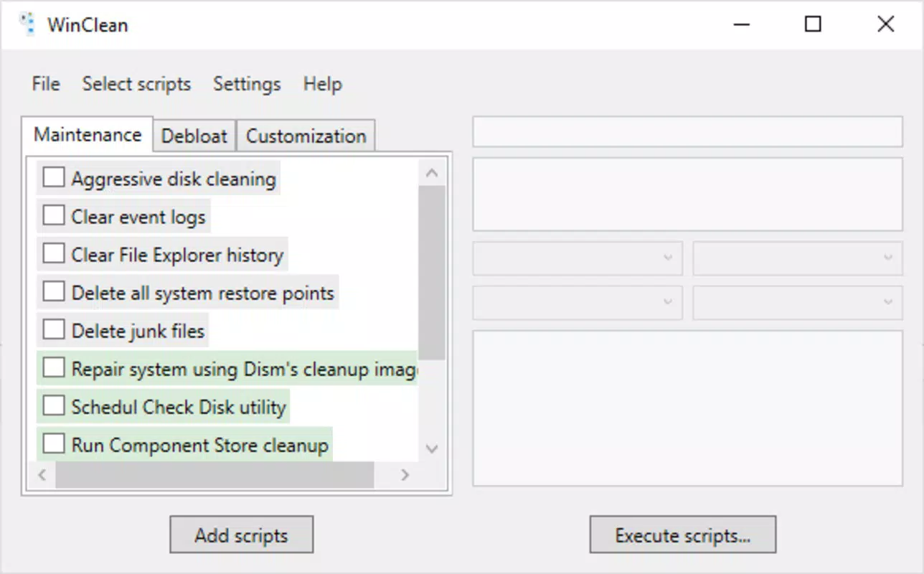Click the description box below the name field
924x574 pixels.
(687, 194)
